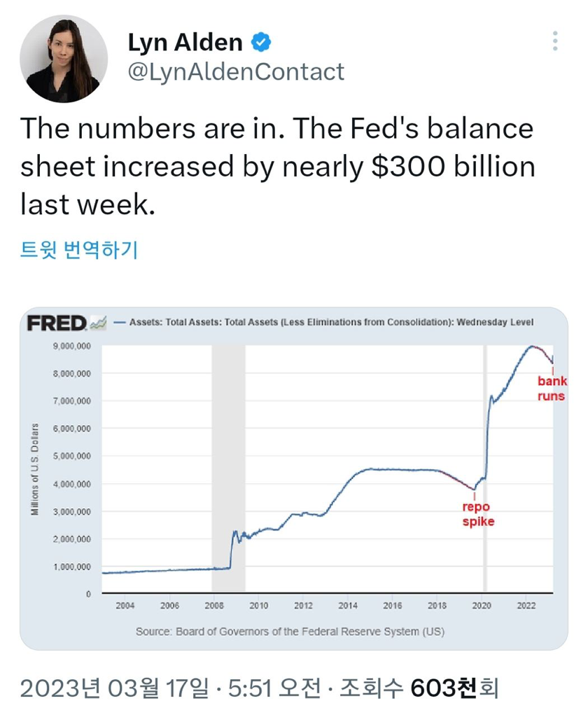Click the red 'bank runs' annotation
This screenshot has height=717, width=588.
552,389
